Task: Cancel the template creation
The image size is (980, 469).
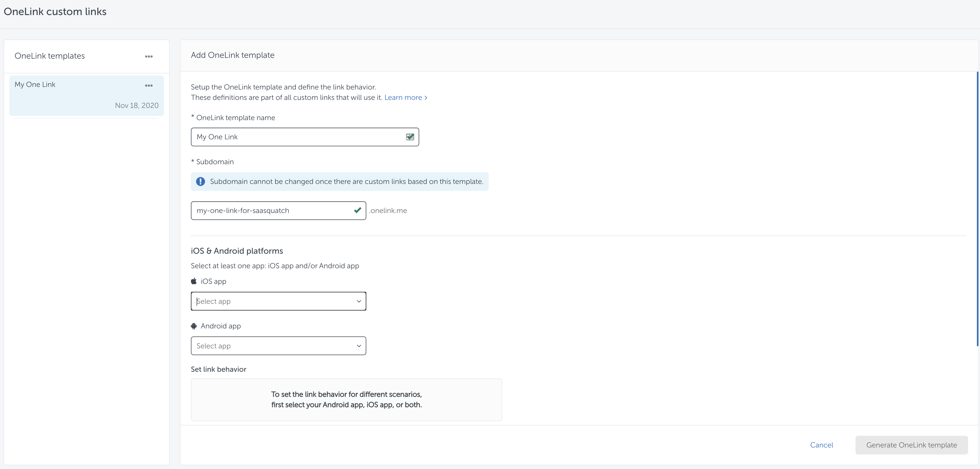Action: [821, 445]
